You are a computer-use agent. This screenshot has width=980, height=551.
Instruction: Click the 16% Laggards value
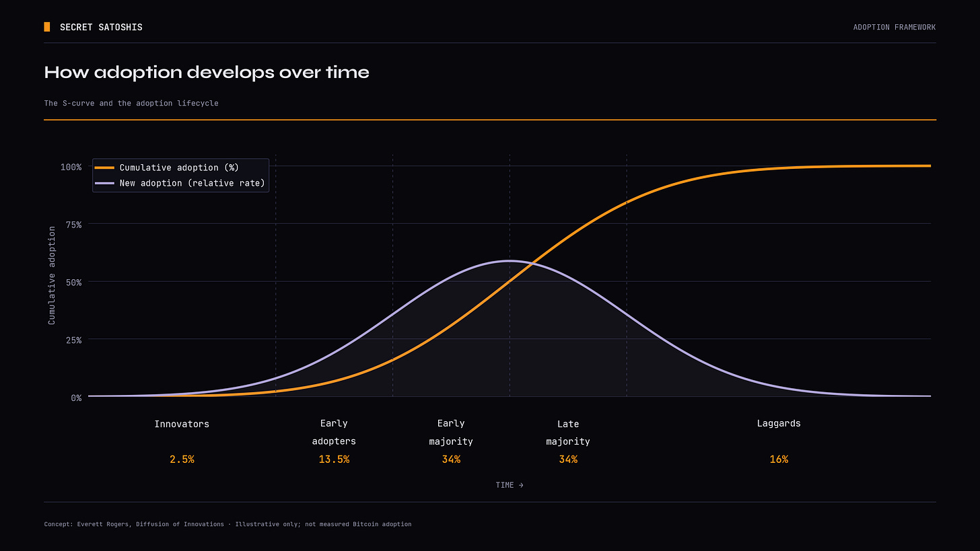point(779,460)
